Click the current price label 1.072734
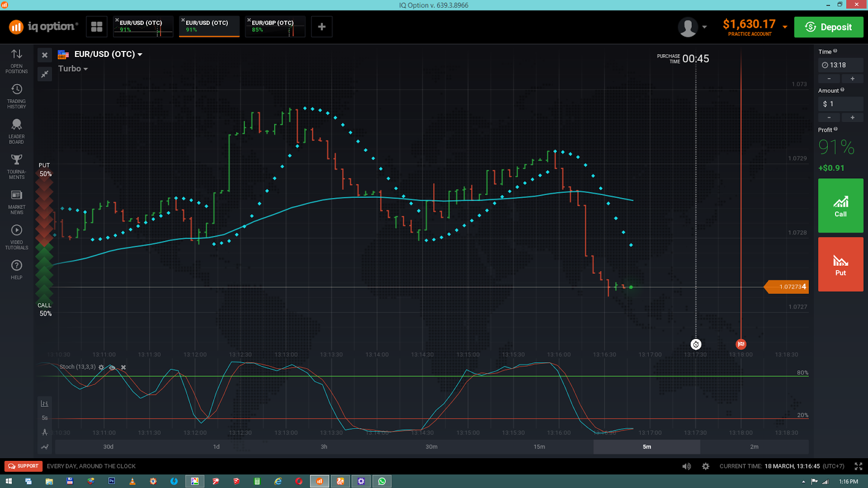Viewport: 868px width, 488px height. [x=787, y=287]
